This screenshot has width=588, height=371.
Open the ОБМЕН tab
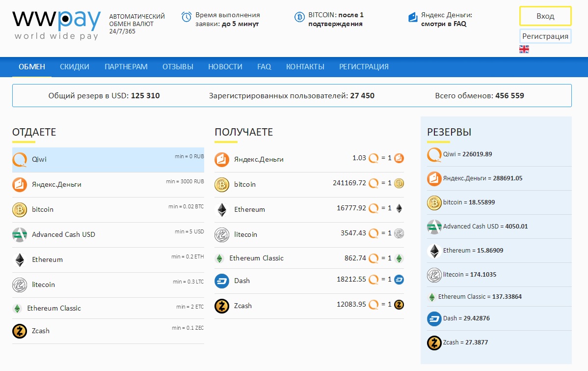(32, 67)
